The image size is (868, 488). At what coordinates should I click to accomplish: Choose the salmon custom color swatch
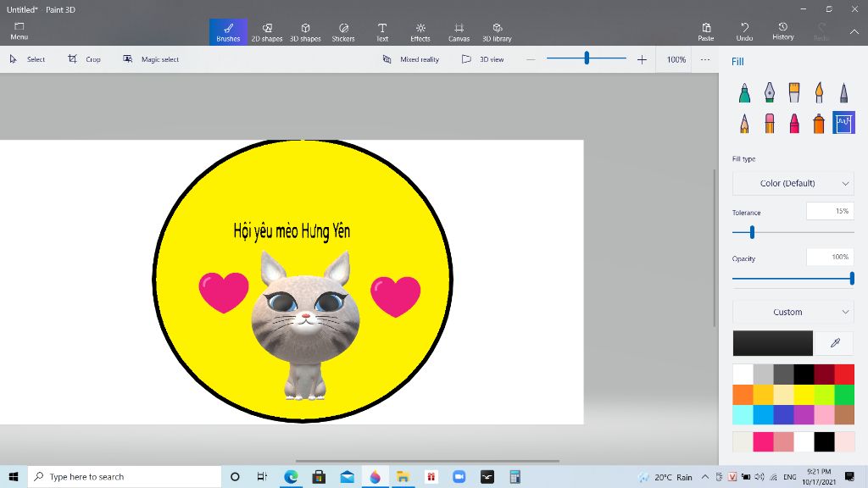[x=783, y=442]
